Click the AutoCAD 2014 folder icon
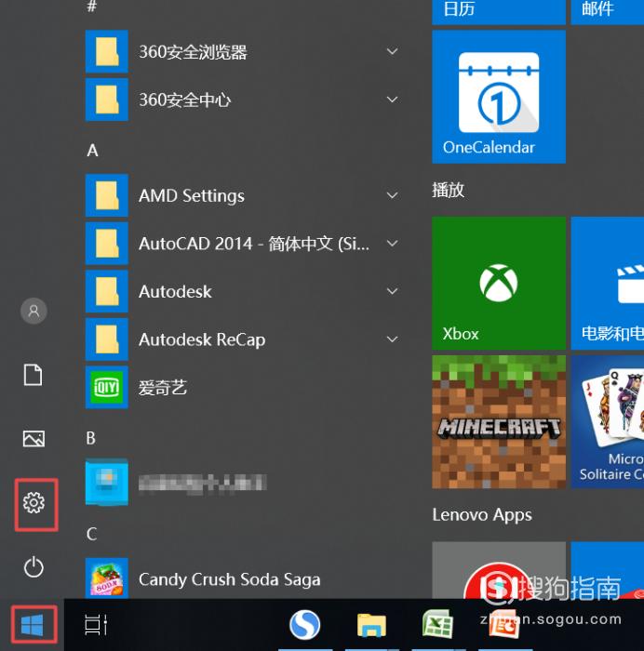The image size is (644, 651). (107, 244)
